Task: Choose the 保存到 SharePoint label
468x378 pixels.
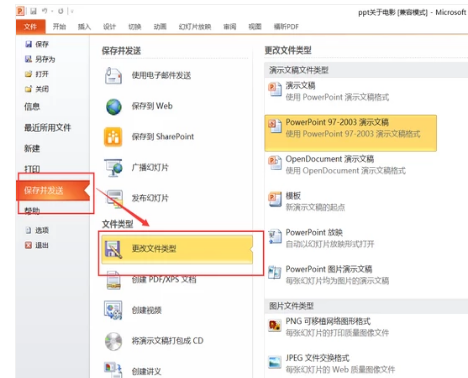Action: click(163, 137)
